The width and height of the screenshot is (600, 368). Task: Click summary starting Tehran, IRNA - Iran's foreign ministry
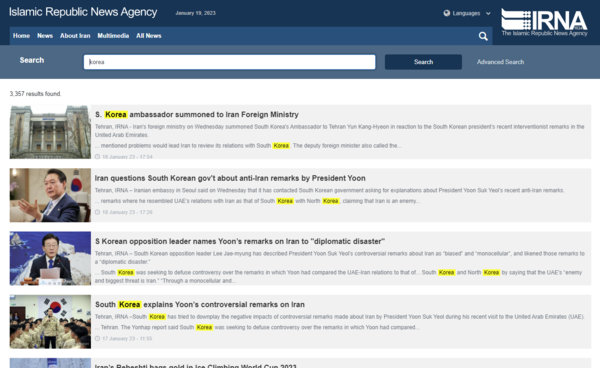tap(340, 131)
